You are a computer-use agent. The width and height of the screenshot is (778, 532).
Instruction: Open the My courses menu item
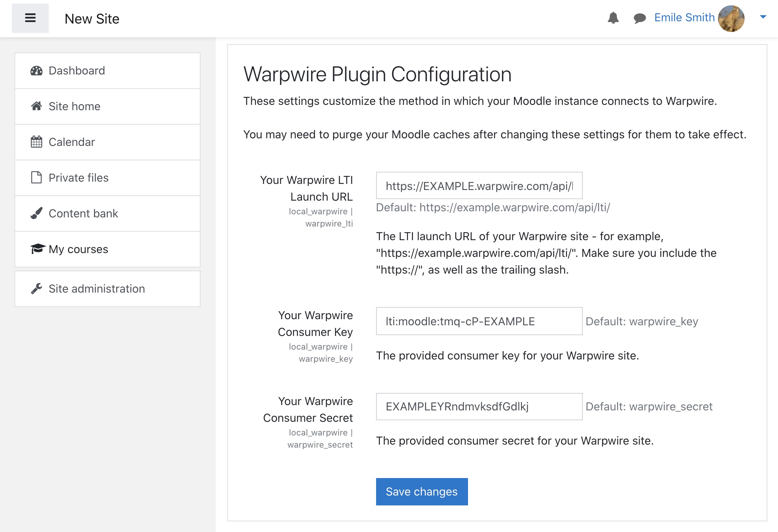[x=78, y=249]
